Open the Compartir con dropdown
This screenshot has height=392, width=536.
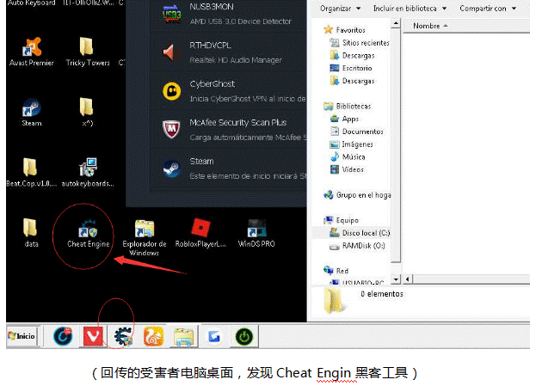488,9
